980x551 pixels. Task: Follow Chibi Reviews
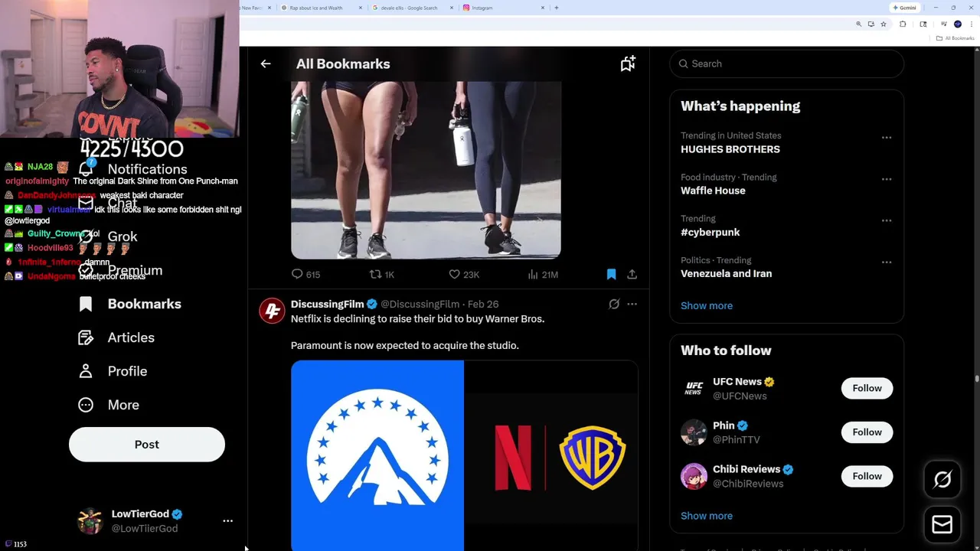[x=867, y=476]
